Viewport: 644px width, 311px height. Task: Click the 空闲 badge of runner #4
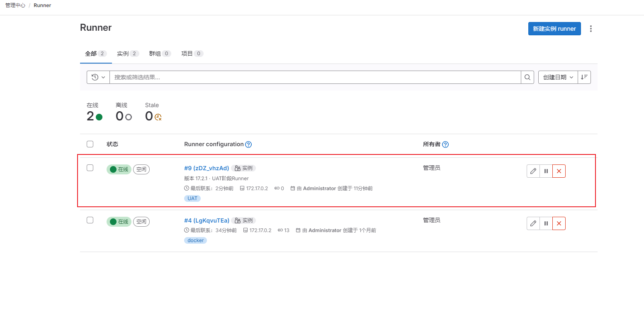(x=141, y=222)
